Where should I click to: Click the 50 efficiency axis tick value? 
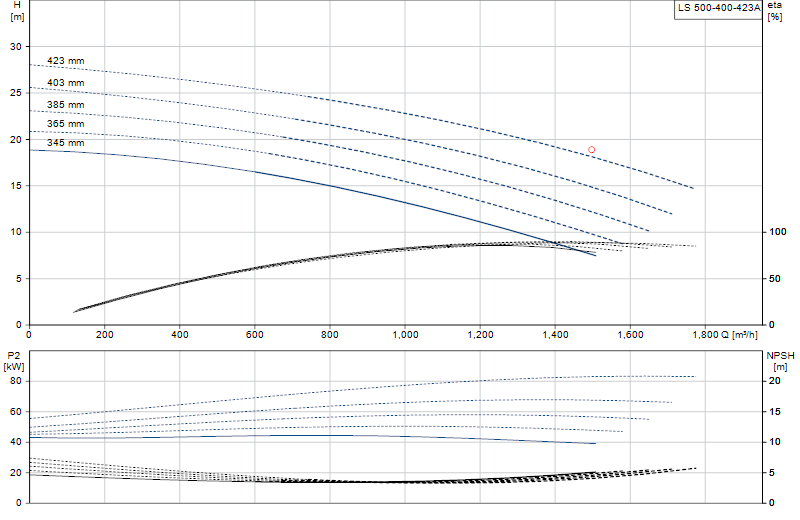774,279
